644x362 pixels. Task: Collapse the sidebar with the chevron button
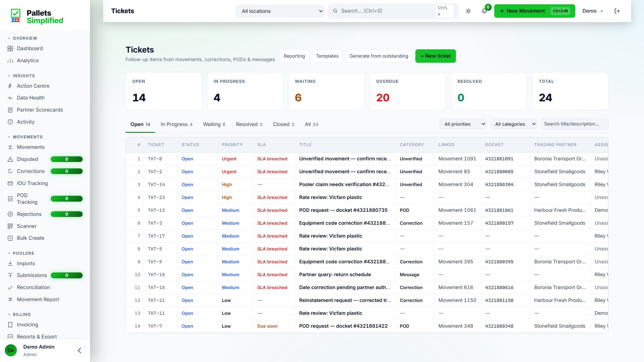coord(79,351)
